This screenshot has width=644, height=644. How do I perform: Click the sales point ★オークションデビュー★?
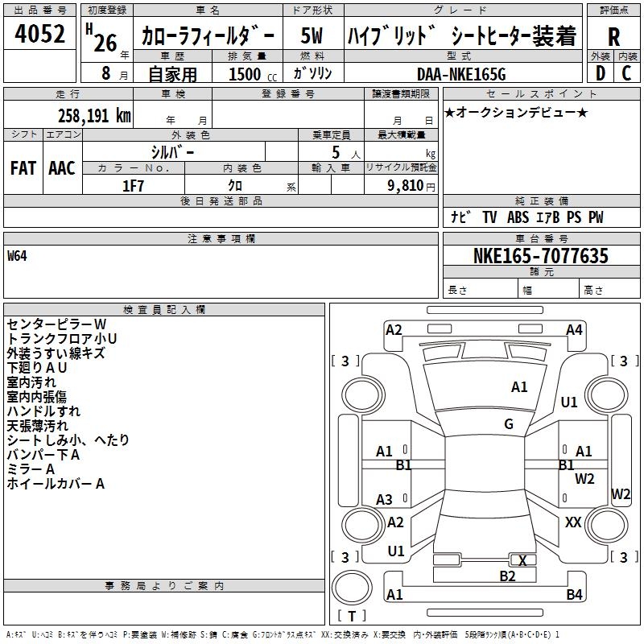[x=516, y=112]
